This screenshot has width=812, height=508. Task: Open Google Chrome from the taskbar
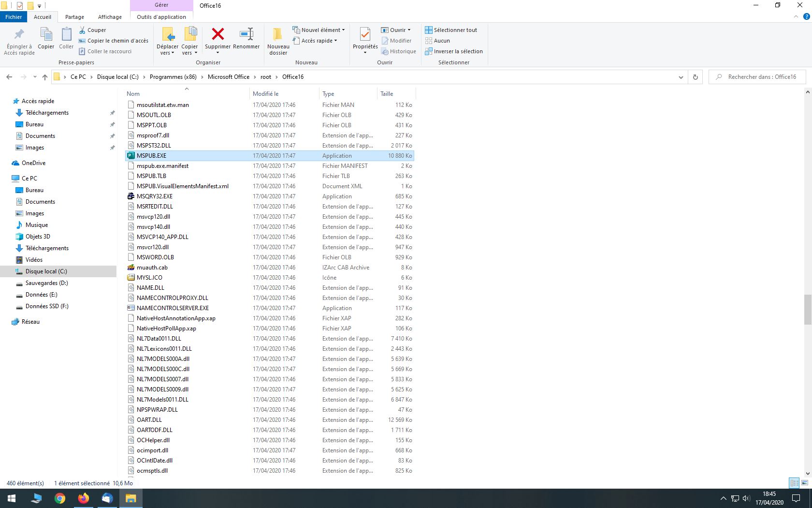point(60,498)
